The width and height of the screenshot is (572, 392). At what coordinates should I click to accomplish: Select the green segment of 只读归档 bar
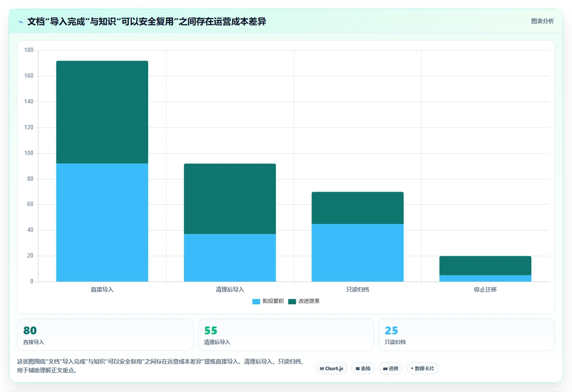pyautogui.click(x=357, y=208)
